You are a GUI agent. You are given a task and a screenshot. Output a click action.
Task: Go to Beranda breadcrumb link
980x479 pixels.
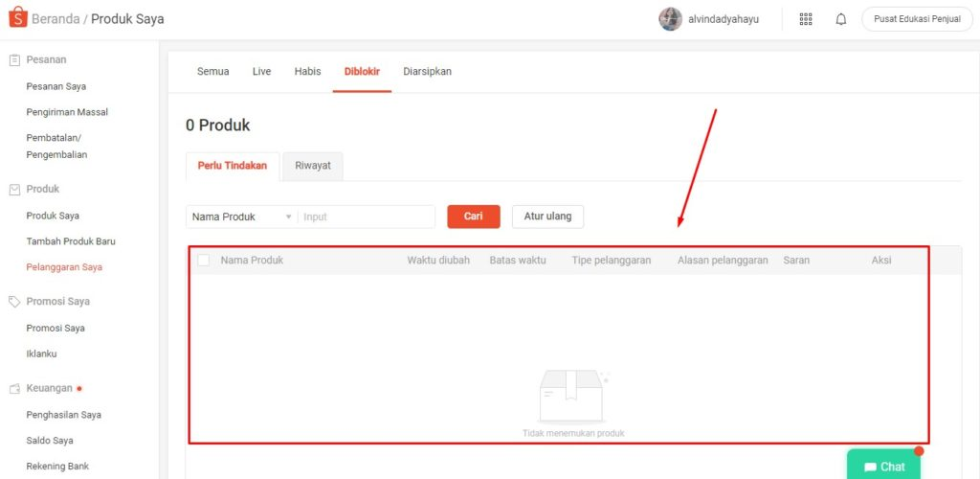tap(56, 19)
